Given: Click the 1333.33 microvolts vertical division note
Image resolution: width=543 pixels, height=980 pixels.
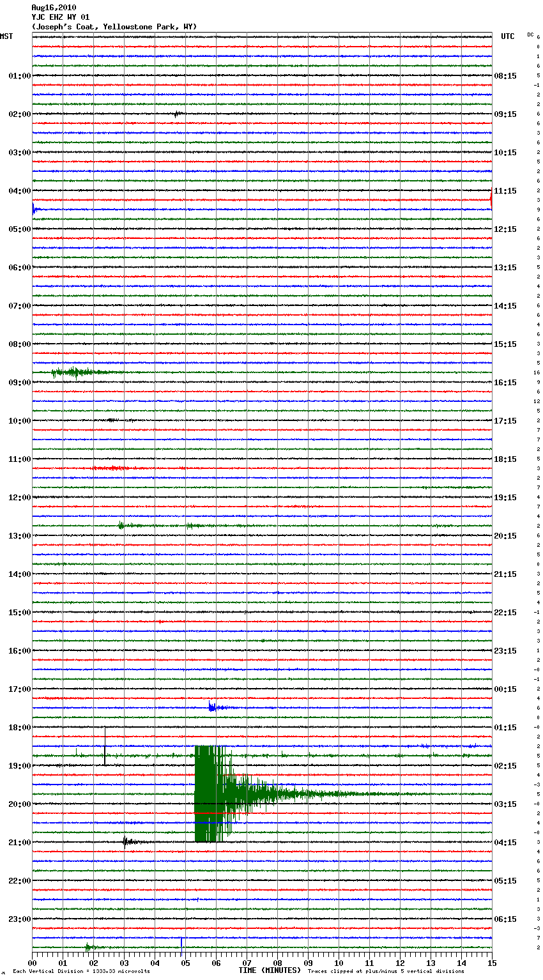Looking at the screenshot, I should pos(81,972).
